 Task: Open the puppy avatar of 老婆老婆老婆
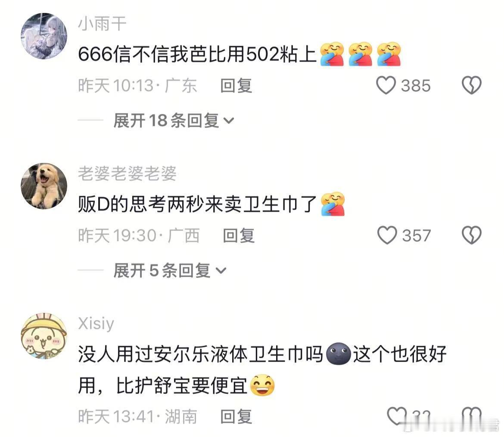(x=44, y=186)
